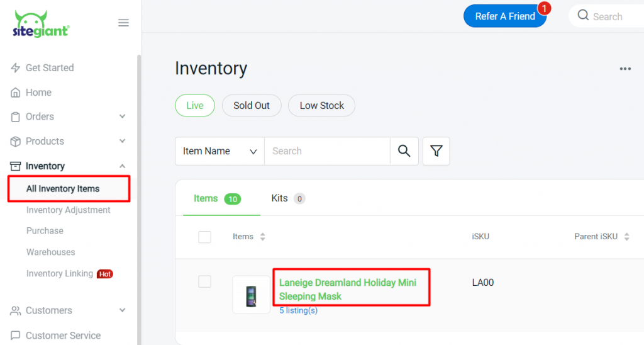Check the Laneige item row checkbox
The image size is (644, 345).
point(204,281)
